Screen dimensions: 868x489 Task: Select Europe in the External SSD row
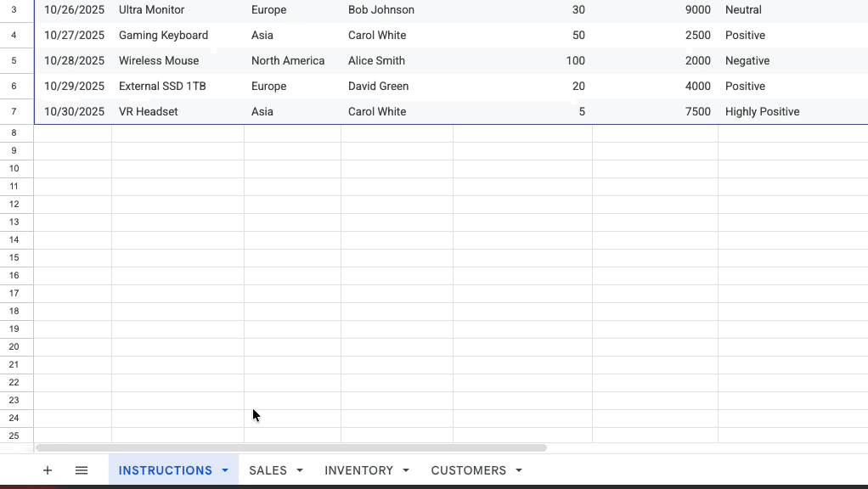pyautogui.click(x=292, y=87)
